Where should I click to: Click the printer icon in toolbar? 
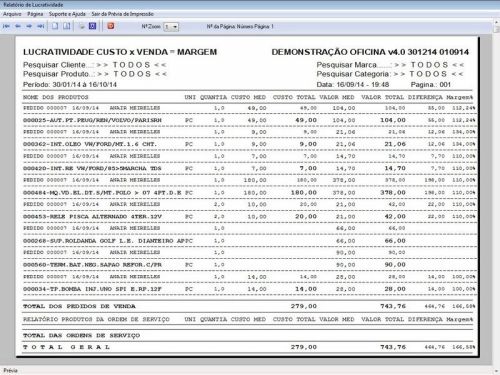pos(82,26)
